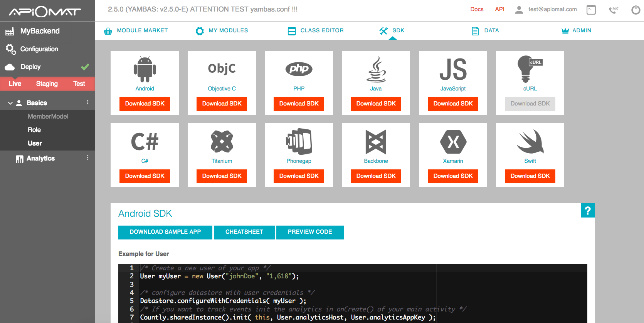This screenshot has width=644, height=323.
Task: Download the JavaScript SDK
Action: click(453, 104)
